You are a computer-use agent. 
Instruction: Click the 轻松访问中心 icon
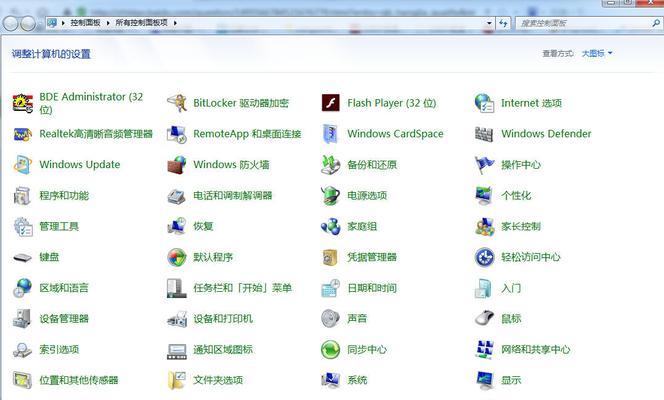point(484,257)
